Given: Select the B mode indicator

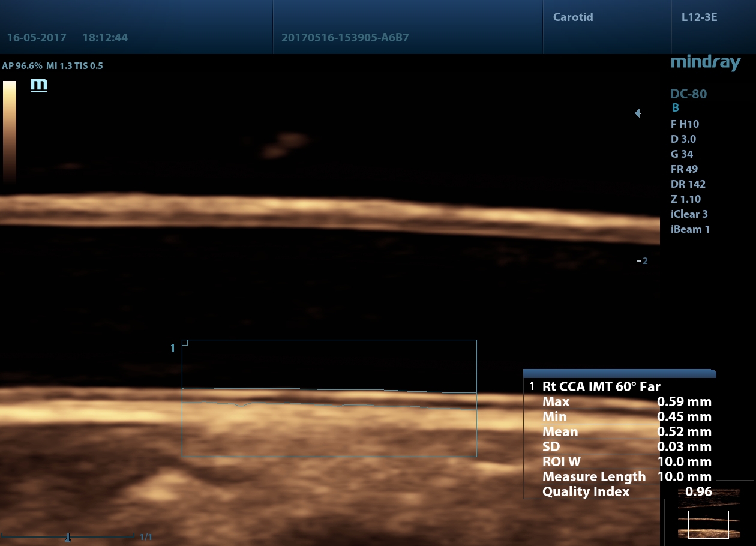Looking at the screenshot, I should 675,108.
